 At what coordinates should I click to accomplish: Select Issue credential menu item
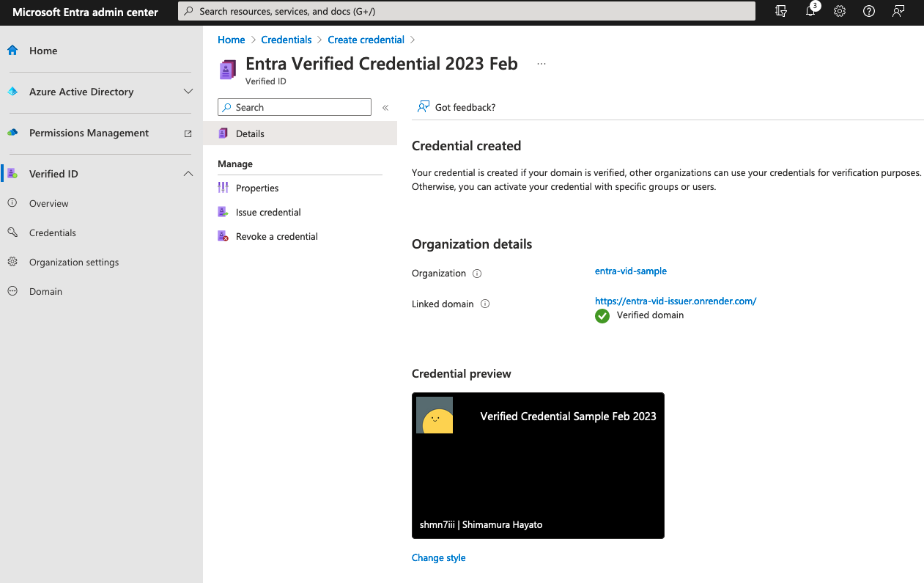pyautogui.click(x=268, y=213)
